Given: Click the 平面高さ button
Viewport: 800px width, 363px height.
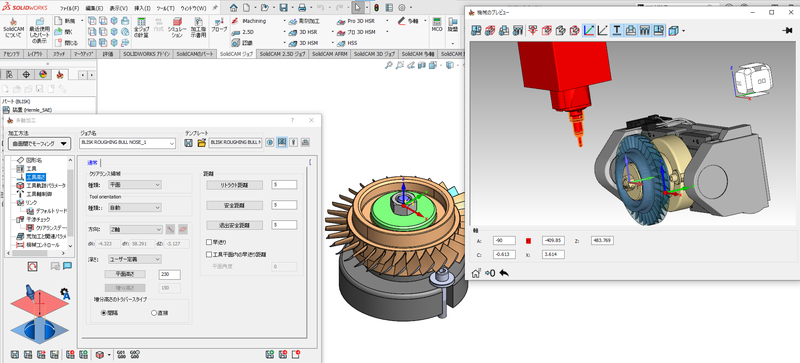Looking at the screenshot, I should pos(125,275).
